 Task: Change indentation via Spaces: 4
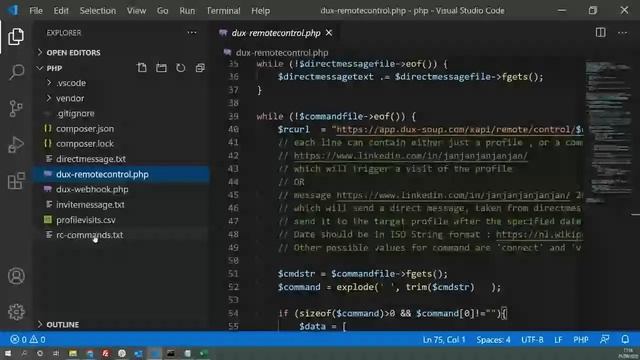coord(493,340)
